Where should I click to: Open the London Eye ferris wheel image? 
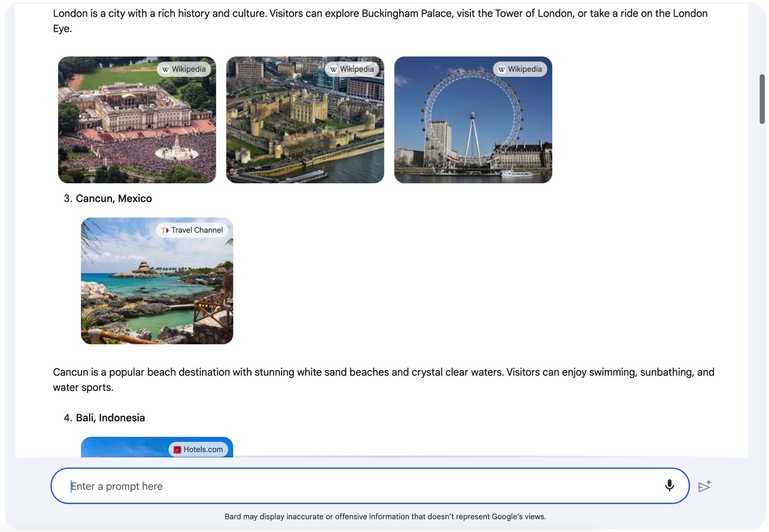473,120
